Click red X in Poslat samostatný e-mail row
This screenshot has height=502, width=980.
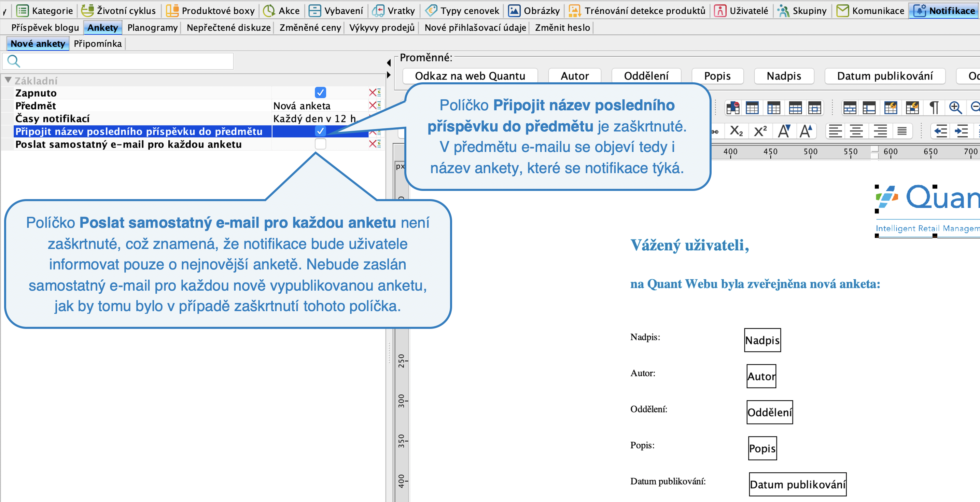tap(373, 144)
